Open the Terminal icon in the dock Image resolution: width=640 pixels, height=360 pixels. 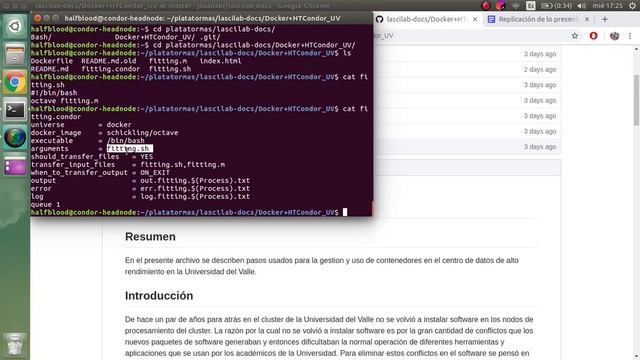click(x=15, y=109)
